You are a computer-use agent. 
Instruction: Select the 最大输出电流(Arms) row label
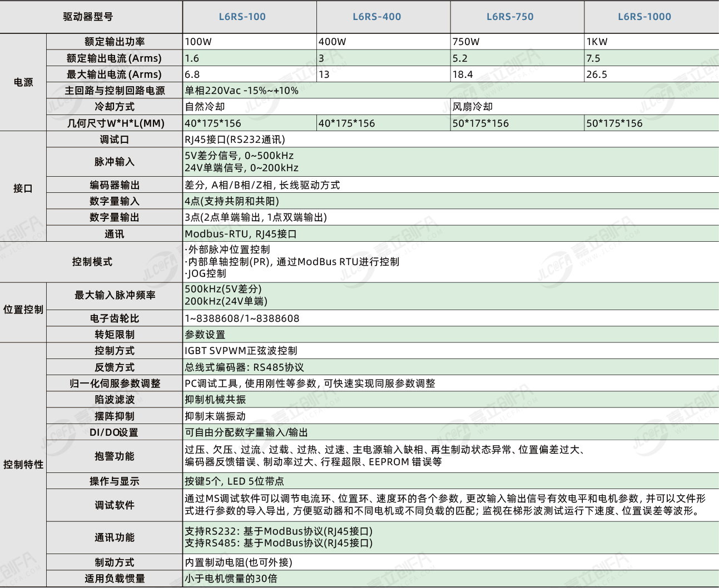click(x=114, y=74)
